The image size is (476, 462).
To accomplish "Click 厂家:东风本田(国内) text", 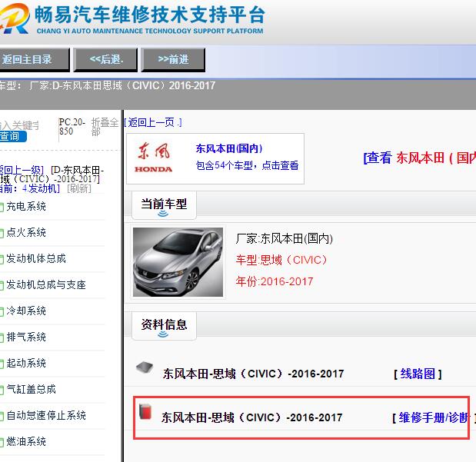I will (x=285, y=238).
